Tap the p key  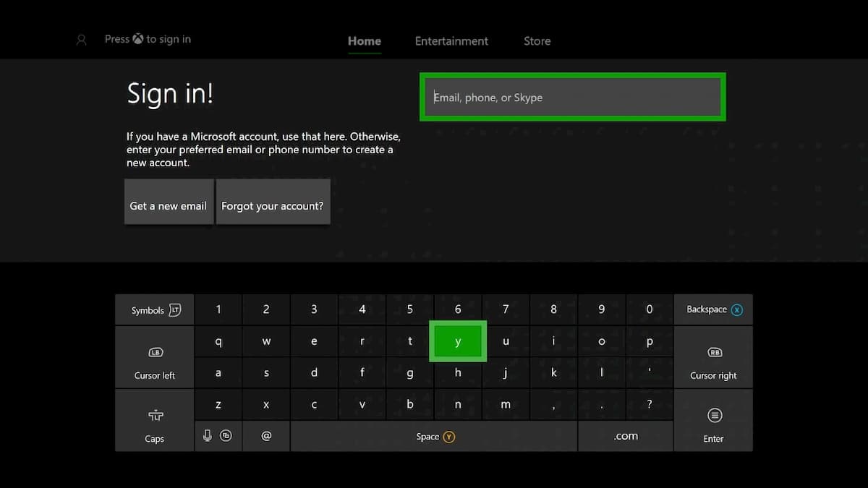[650, 341]
